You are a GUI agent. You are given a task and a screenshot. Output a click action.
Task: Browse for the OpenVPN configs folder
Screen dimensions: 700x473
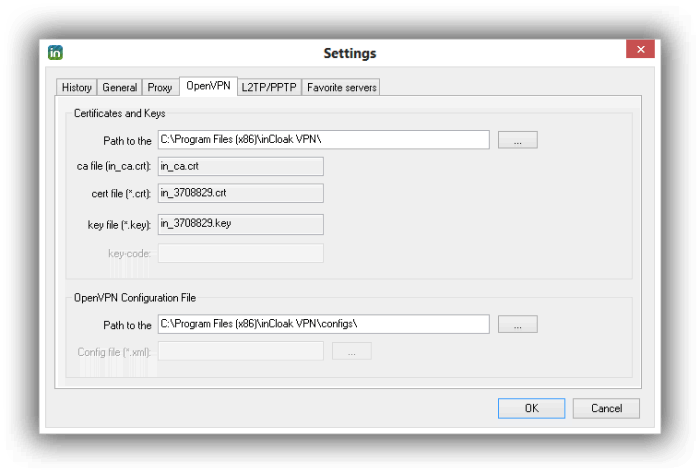tap(518, 324)
